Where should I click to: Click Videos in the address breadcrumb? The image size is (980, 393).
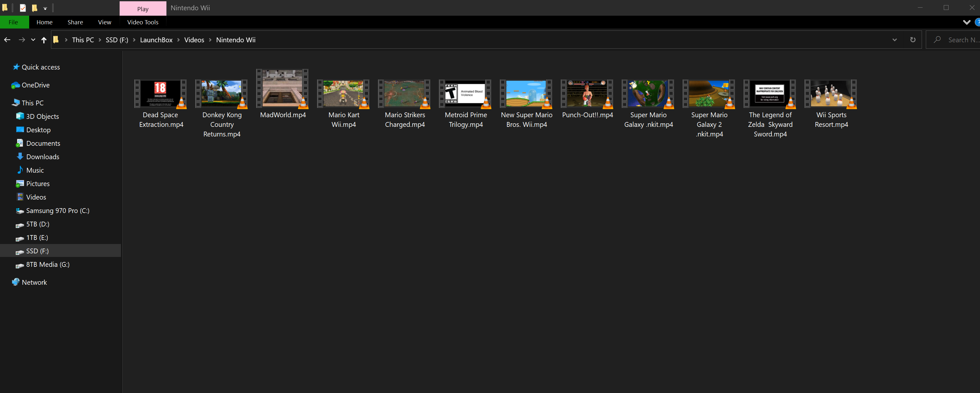pos(194,40)
